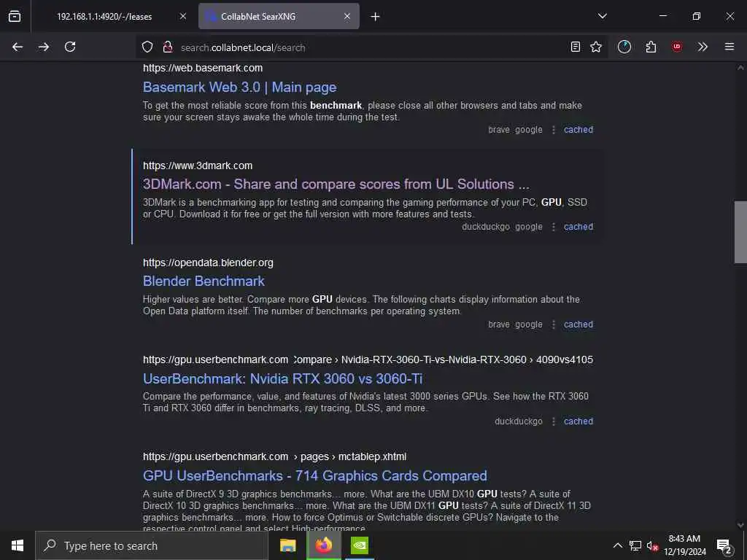The image size is (747, 560).
Task: Go forward with the forward arrow
Action: click(44, 47)
